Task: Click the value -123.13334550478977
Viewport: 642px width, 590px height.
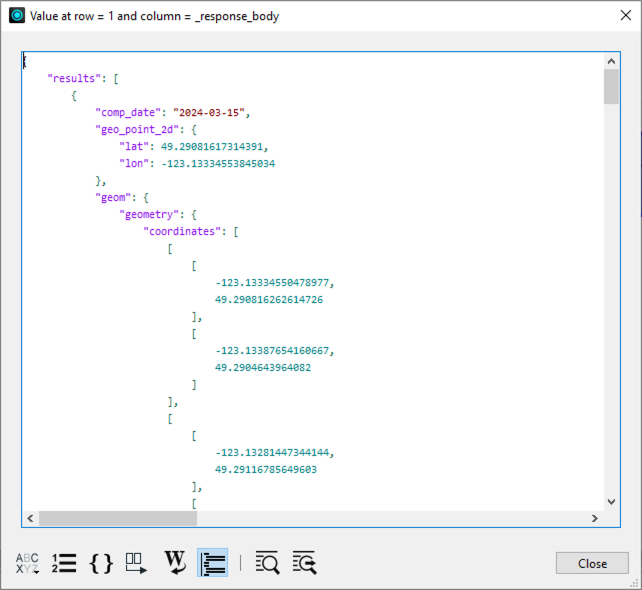Action: pos(272,283)
